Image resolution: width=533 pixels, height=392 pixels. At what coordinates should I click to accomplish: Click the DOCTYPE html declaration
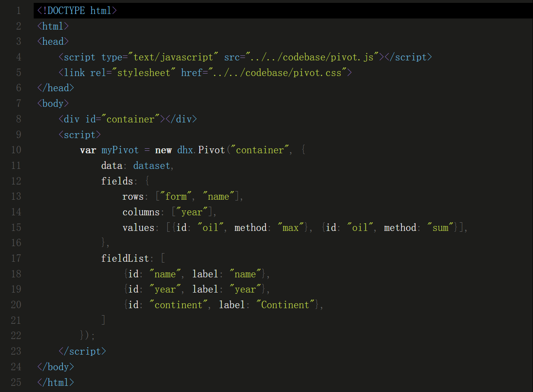point(77,11)
